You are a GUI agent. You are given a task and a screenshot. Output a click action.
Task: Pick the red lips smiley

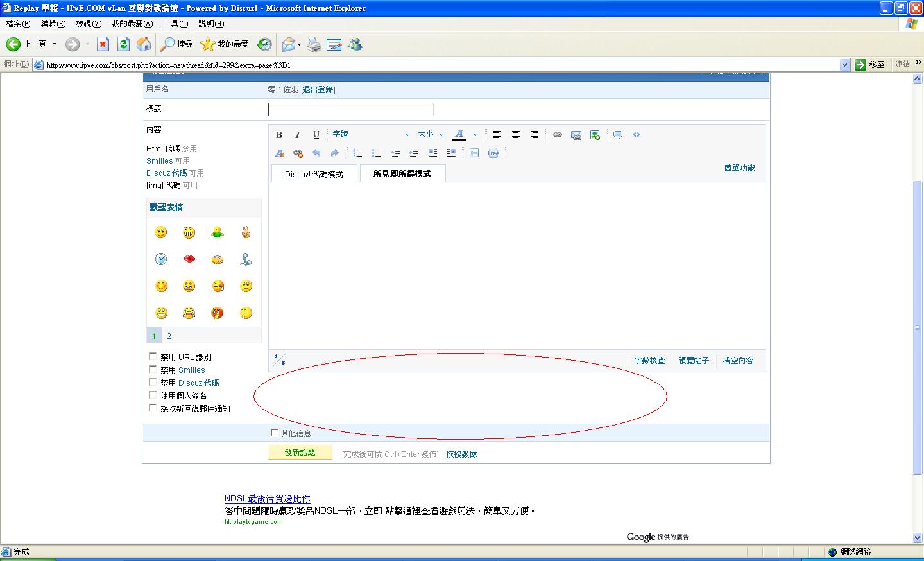coord(189,259)
